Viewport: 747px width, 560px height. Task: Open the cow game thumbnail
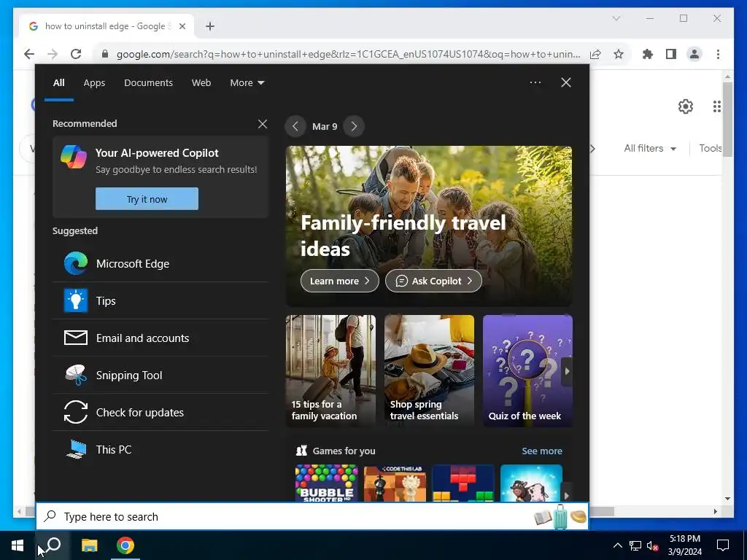click(531, 483)
